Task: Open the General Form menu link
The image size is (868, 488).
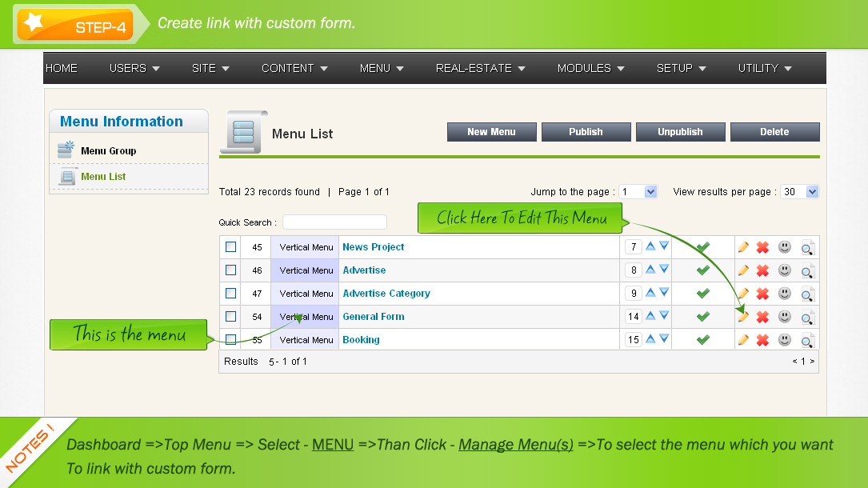Action: [x=373, y=317]
